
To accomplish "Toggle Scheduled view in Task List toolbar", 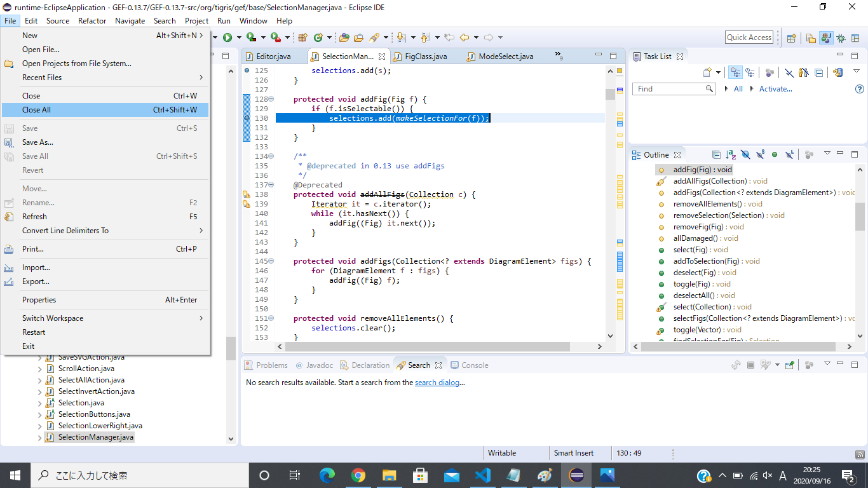I will pyautogui.click(x=750, y=72).
